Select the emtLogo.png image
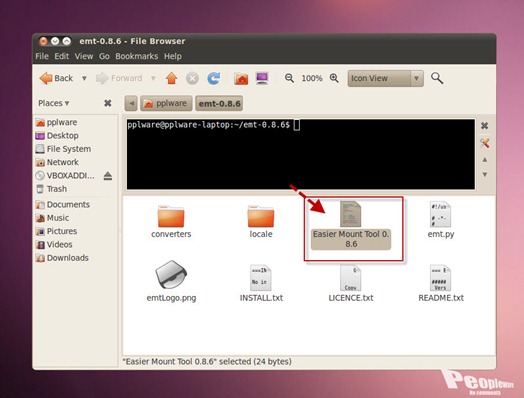This screenshot has width=524, height=398. 171,281
